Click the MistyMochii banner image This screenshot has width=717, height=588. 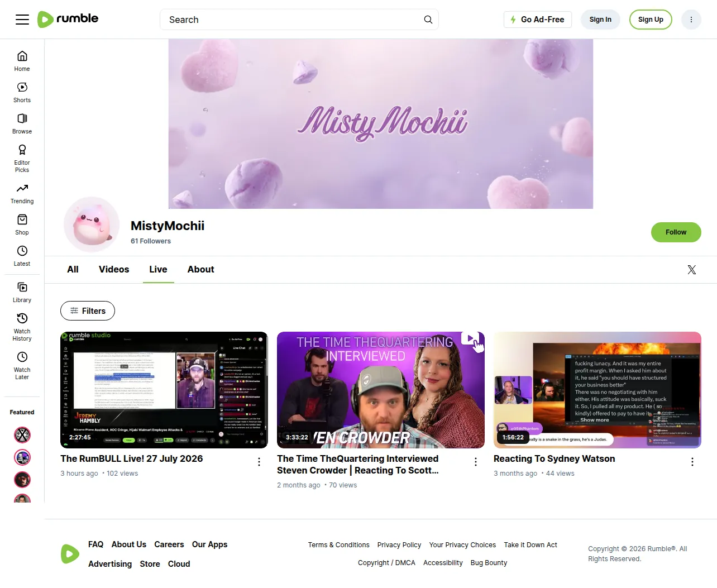pos(381,124)
